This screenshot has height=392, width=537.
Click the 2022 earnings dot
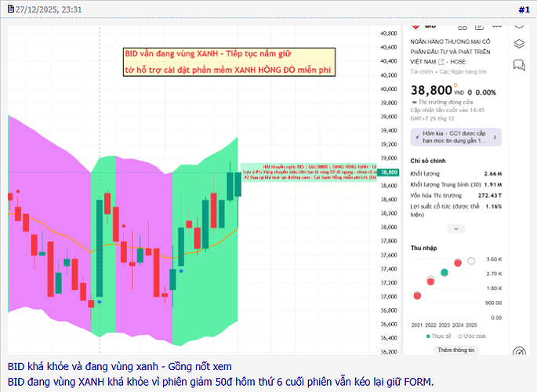[430, 281]
